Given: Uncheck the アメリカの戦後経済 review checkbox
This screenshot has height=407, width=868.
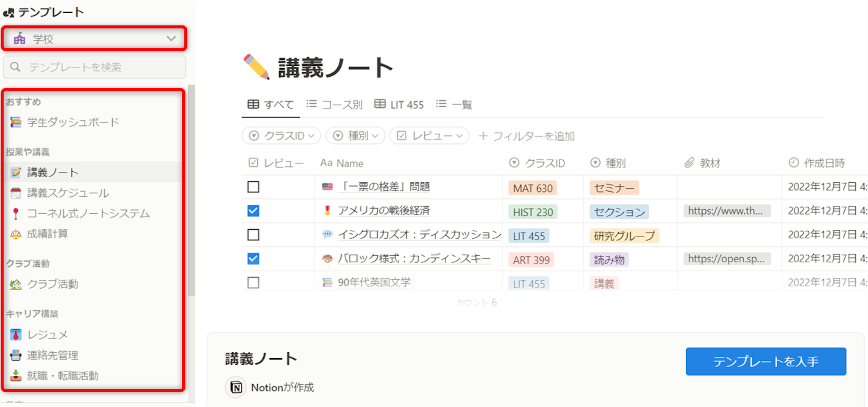Looking at the screenshot, I should [x=253, y=211].
